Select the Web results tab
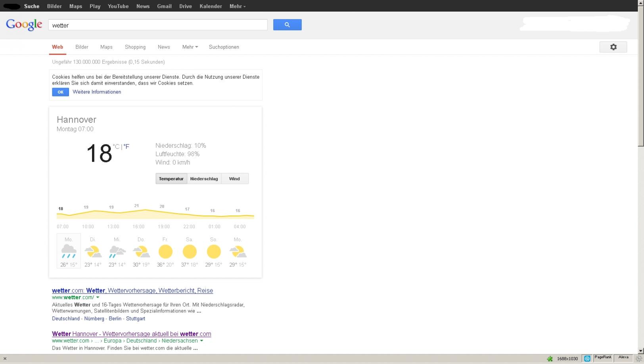Viewport: 644px width, 364px height. 57,47
